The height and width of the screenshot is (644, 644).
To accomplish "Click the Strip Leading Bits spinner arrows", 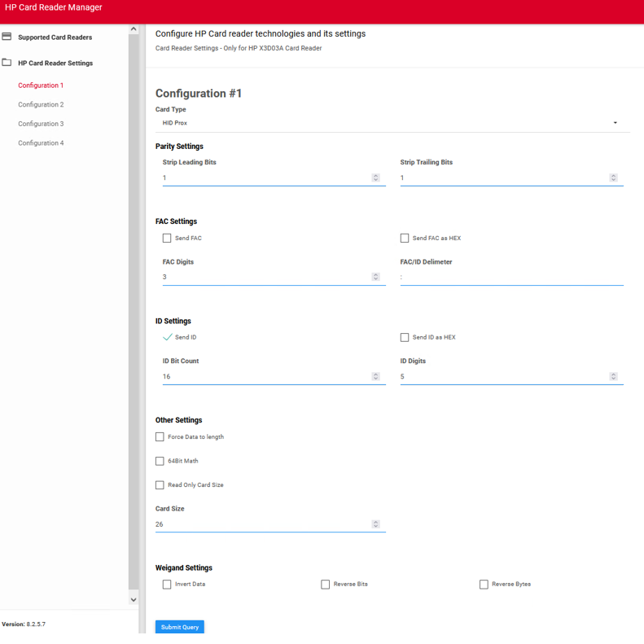I will click(x=375, y=177).
